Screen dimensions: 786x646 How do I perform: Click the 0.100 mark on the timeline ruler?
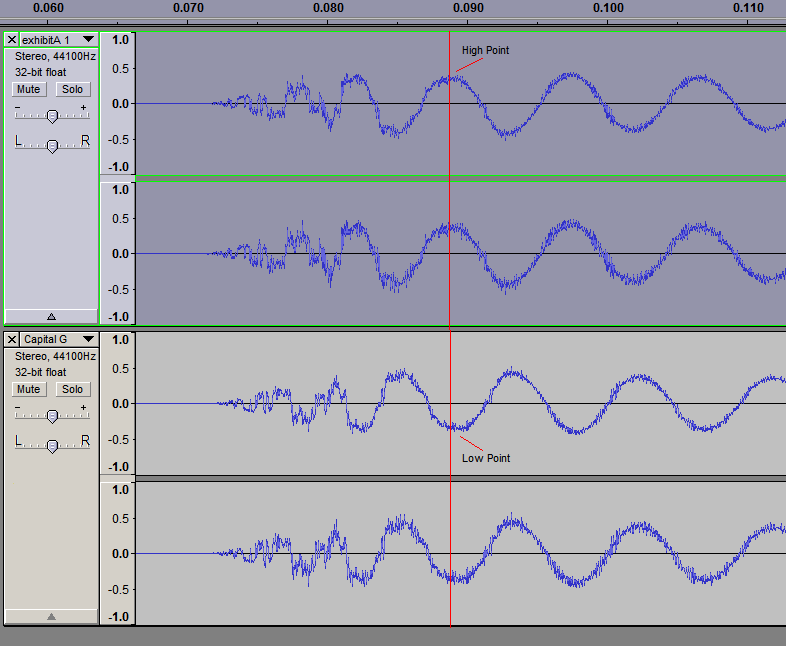pyautogui.click(x=608, y=8)
